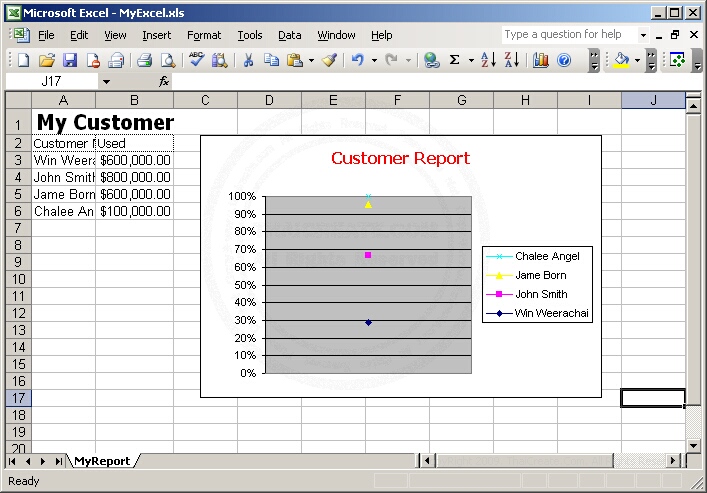The height and width of the screenshot is (493, 707).
Task: Open the View menu
Action: (115, 35)
